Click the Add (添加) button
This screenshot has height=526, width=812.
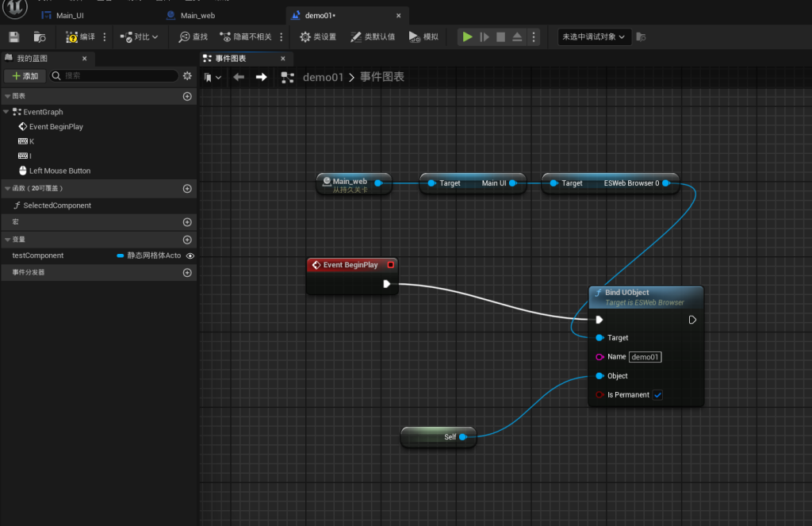click(25, 76)
